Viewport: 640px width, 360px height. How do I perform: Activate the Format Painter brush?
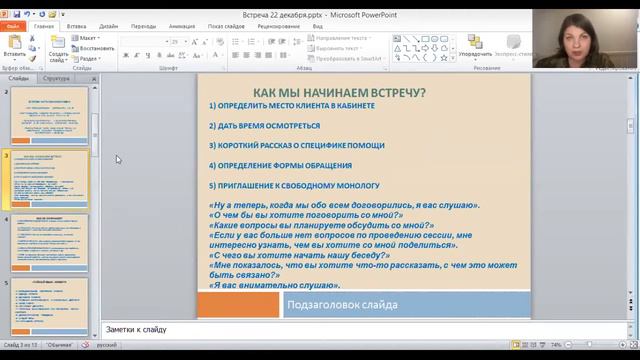pyautogui.click(x=32, y=59)
